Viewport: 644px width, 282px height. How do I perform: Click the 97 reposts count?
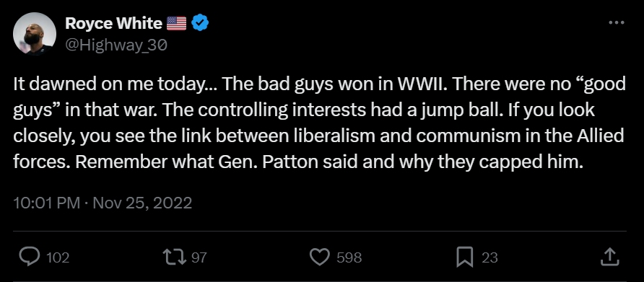click(x=199, y=257)
